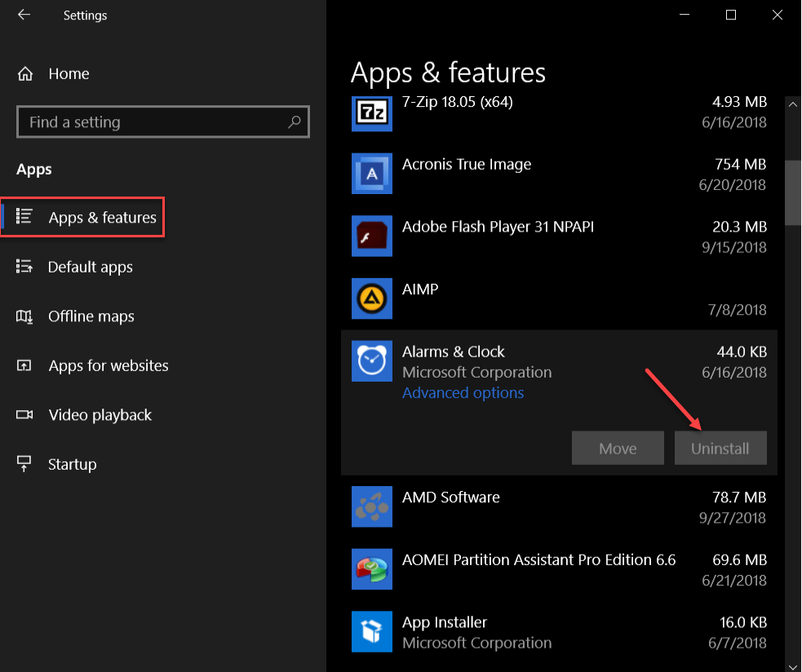The height and width of the screenshot is (672, 802).
Task: Click the 9/27/2018 install date
Action: pos(733,518)
